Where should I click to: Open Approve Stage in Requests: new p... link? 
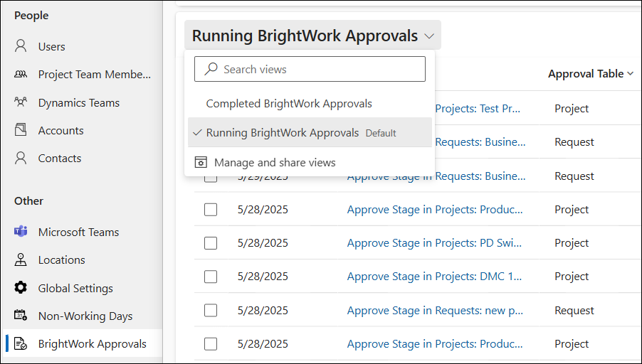pos(435,311)
